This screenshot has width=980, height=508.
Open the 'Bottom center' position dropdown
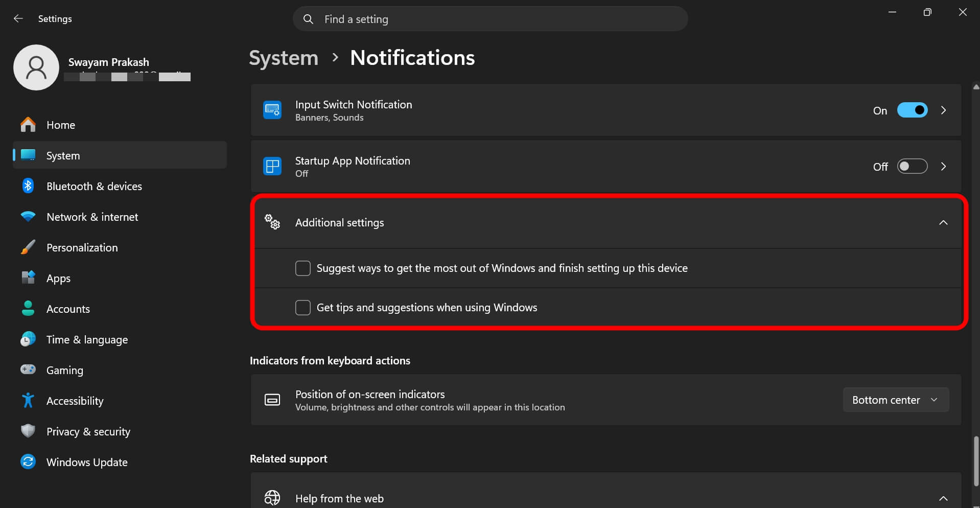tap(896, 400)
